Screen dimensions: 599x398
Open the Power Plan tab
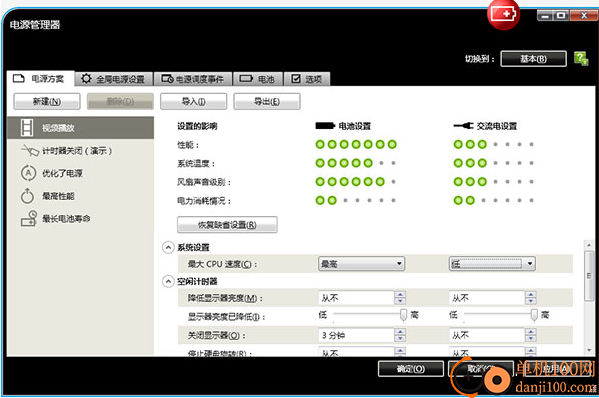point(40,79)
